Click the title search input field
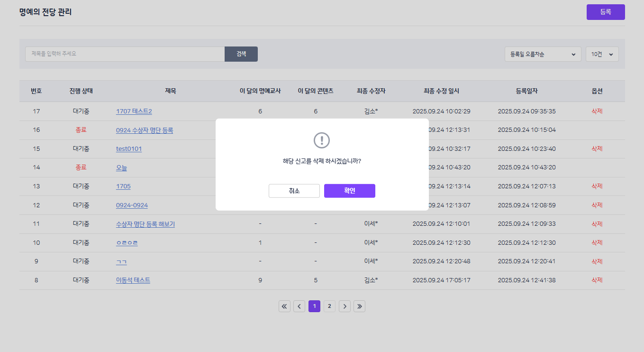 (x=125, y=54)
